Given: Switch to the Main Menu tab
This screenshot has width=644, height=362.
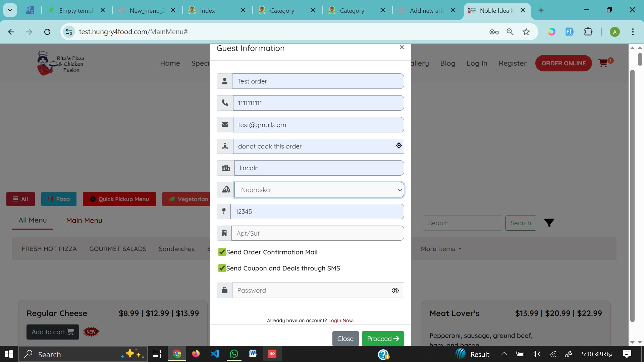Looking at the screenshot, I should (x=84, y=221).
